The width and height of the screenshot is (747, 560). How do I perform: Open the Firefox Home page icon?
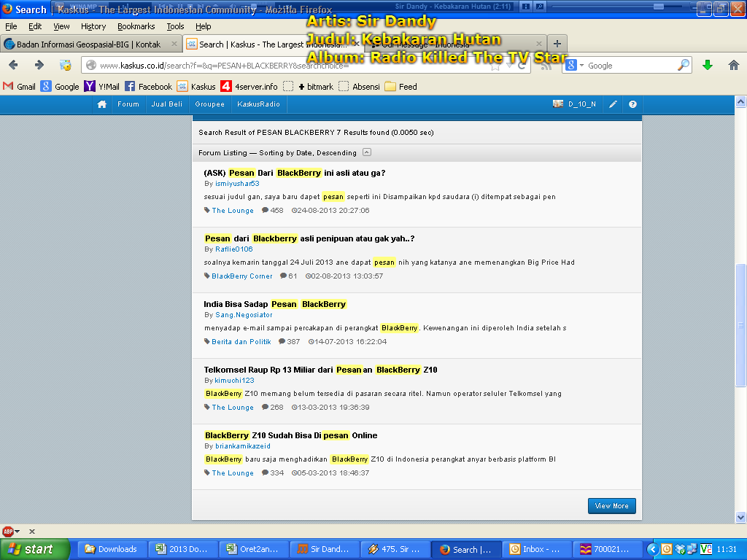[734, 65]
